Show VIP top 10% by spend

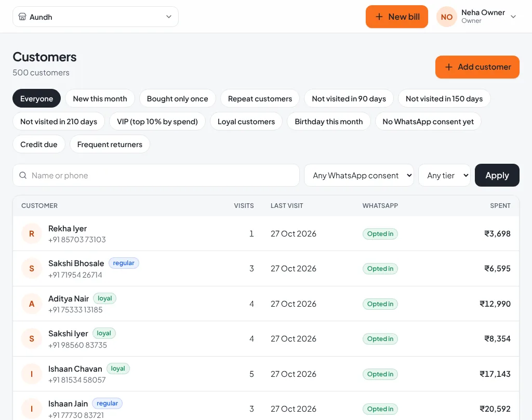157,121
